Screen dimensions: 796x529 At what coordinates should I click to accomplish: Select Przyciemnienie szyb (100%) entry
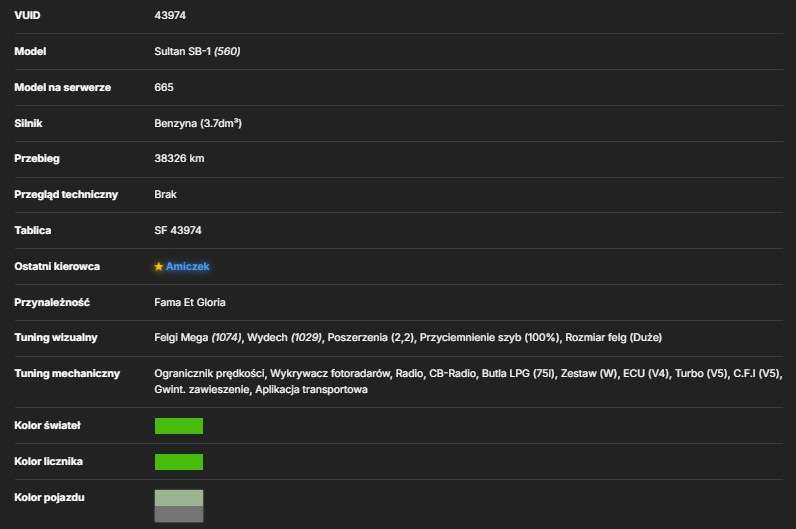[490, 338]
